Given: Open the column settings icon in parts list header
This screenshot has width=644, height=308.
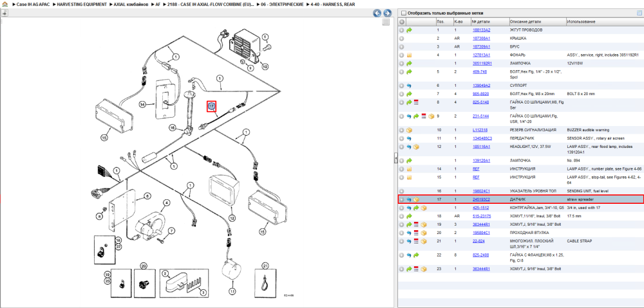Looking at the screenshot, I should 639,13.
